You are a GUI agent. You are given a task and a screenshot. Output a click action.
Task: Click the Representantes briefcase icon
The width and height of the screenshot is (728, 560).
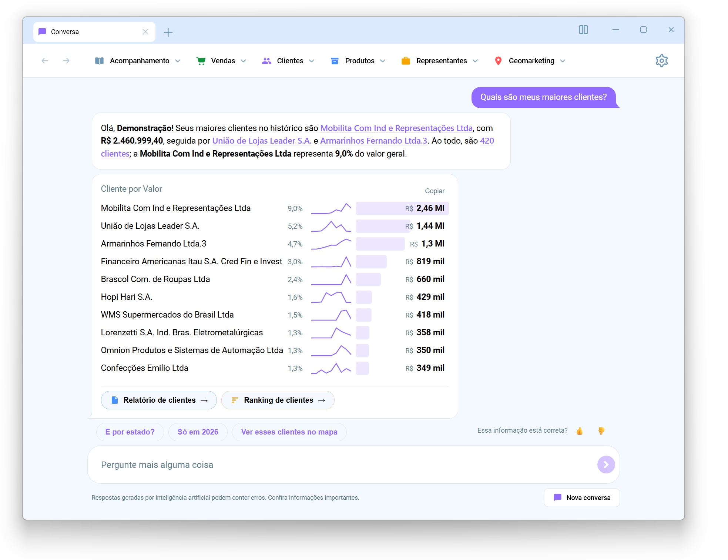click(x=406, y=61)
